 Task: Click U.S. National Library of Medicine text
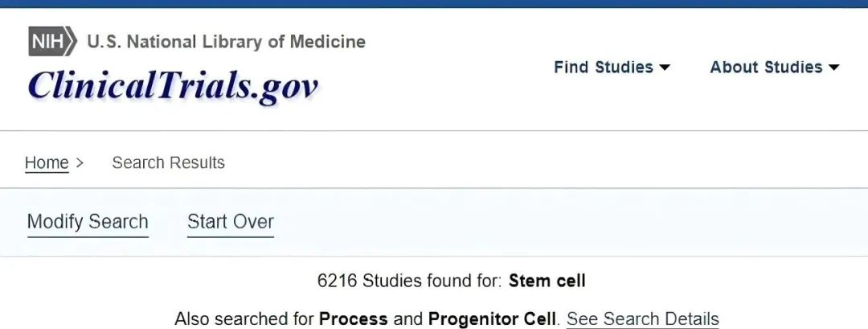click(226, 42)
